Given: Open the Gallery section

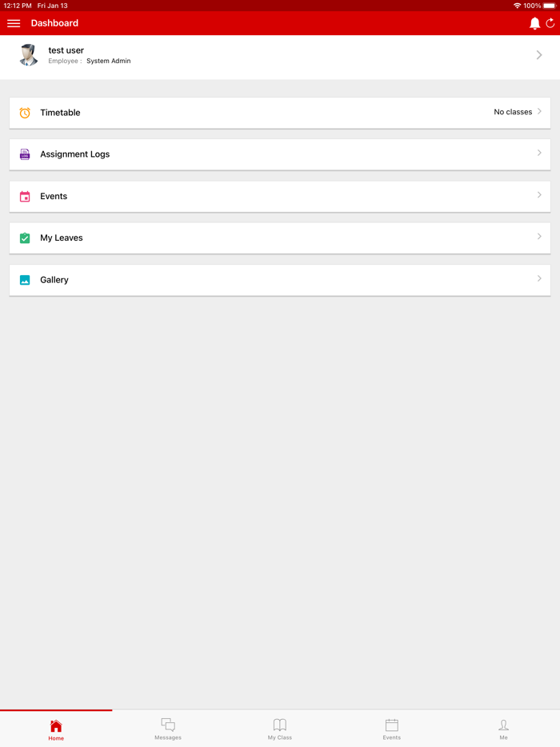Looking at the screenshot, I should click(280, 279).
